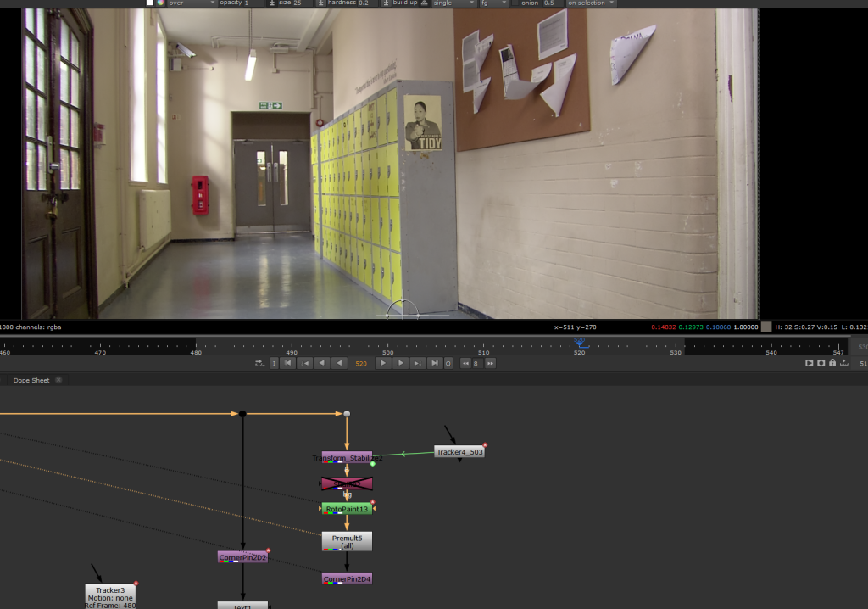Open the 'on selection' dropdown

pyautogui.click(x=591, y=3)
